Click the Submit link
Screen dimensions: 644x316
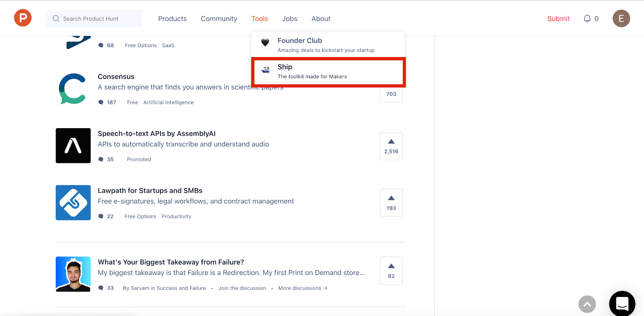[558, 19]
